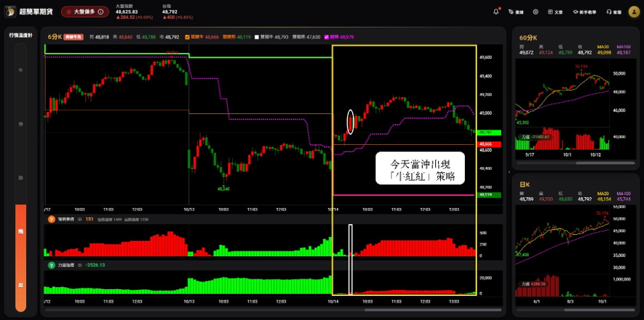This screenshot has height=320, width=644.
Task: Open the notification bell
Action: point(496,12)
